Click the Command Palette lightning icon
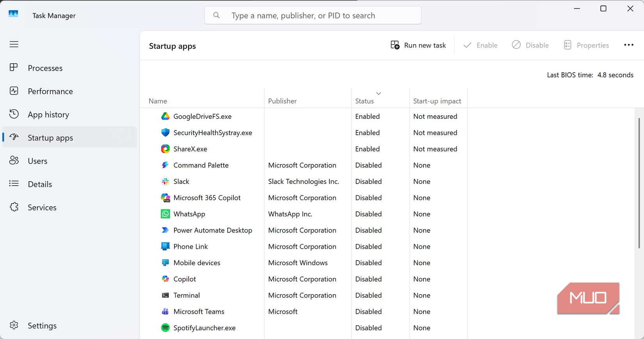 pyautogui.click(x=165, y=165)
